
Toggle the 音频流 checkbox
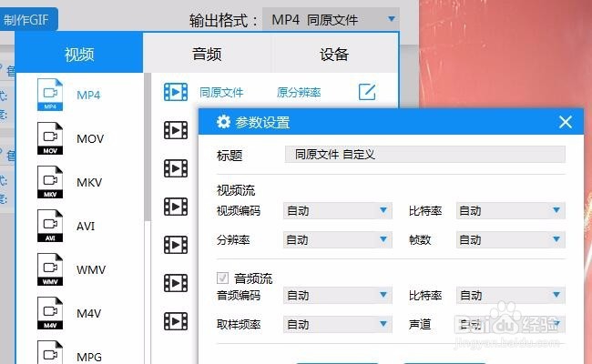[222, 278]
